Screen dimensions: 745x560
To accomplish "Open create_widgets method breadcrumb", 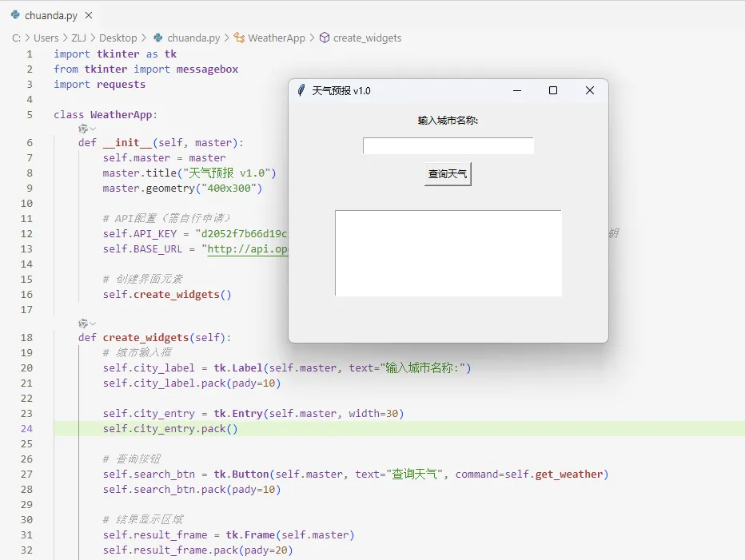I will tap(367, 38).
